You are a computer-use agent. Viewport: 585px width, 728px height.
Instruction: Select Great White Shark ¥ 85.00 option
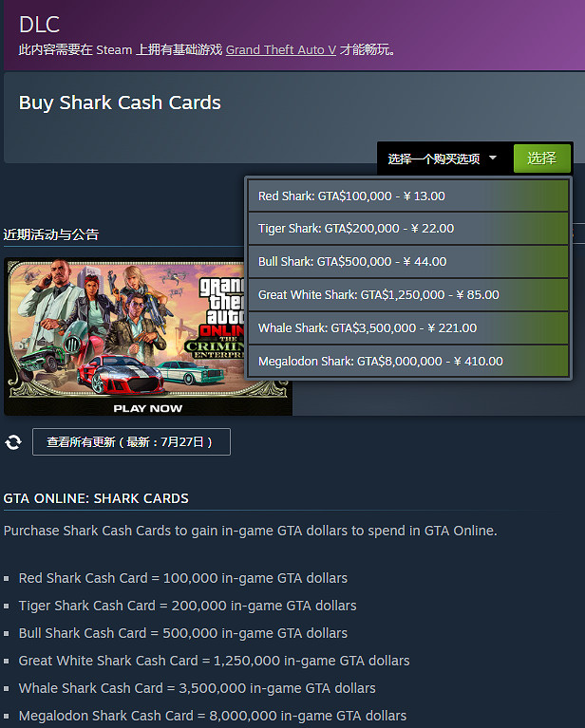pos(407,295)
